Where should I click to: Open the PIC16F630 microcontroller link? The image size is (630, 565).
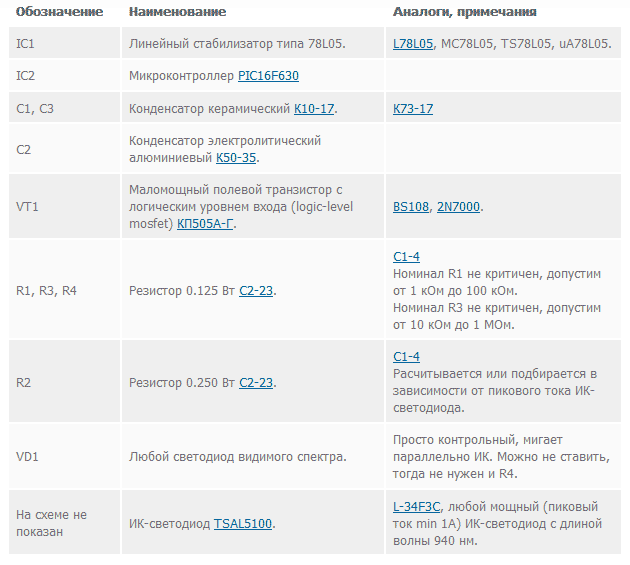coord(268,76)
